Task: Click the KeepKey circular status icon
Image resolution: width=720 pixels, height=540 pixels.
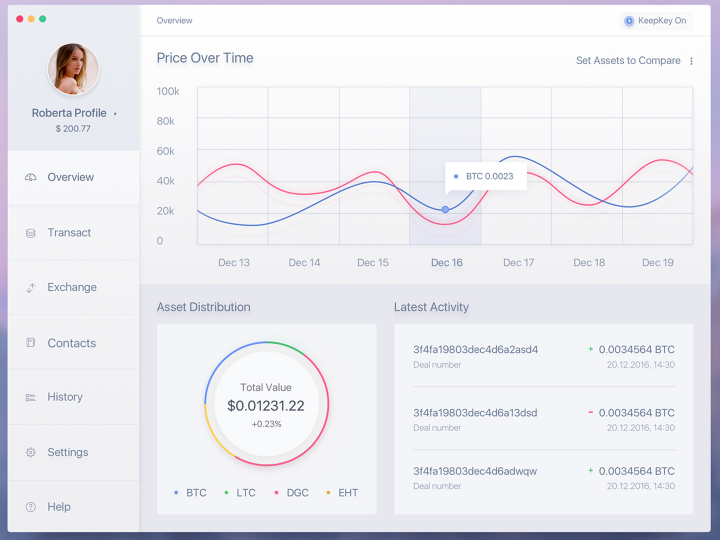Action: click(x=629, y=21)
